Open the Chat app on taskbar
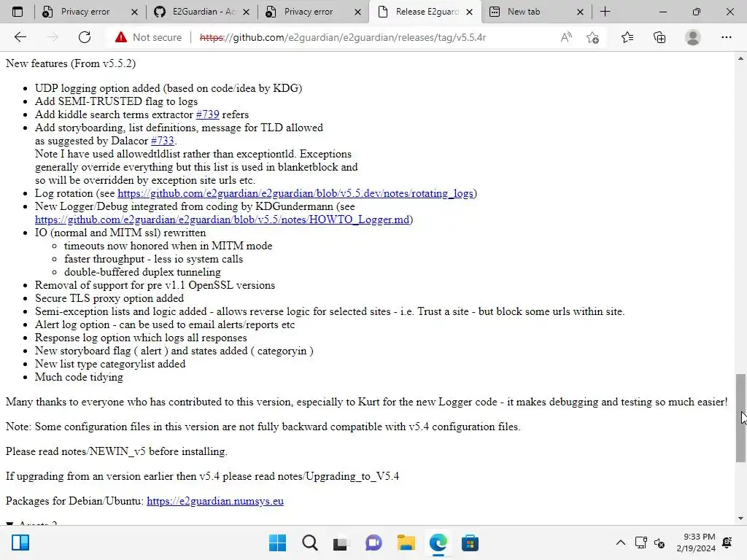 point(373,542)
